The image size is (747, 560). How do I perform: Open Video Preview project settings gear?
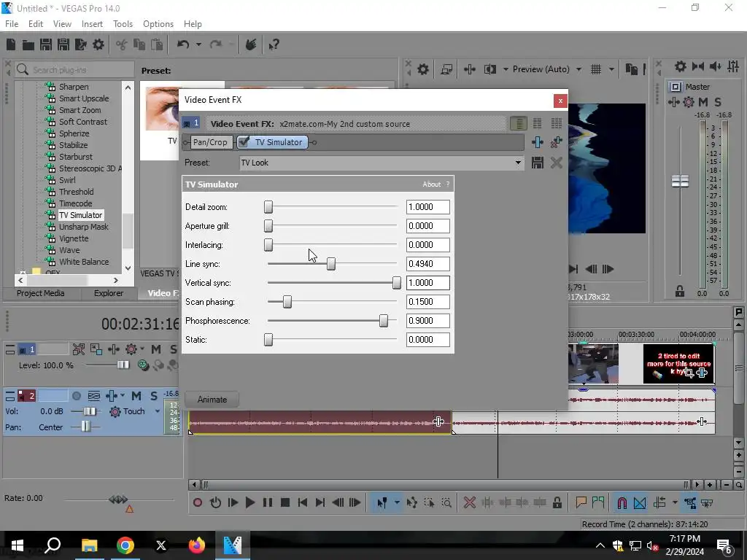(x=423, y=69)
